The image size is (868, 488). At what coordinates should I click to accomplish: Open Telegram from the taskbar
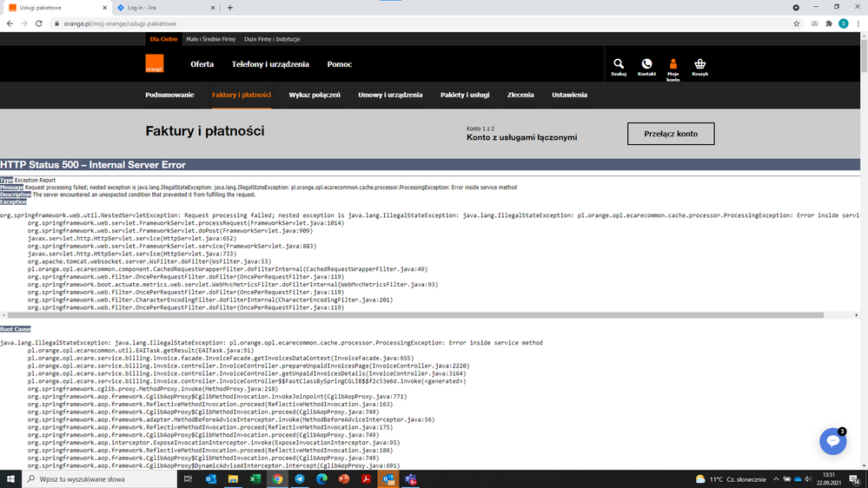pyautogui.click(x=300, y=479)
